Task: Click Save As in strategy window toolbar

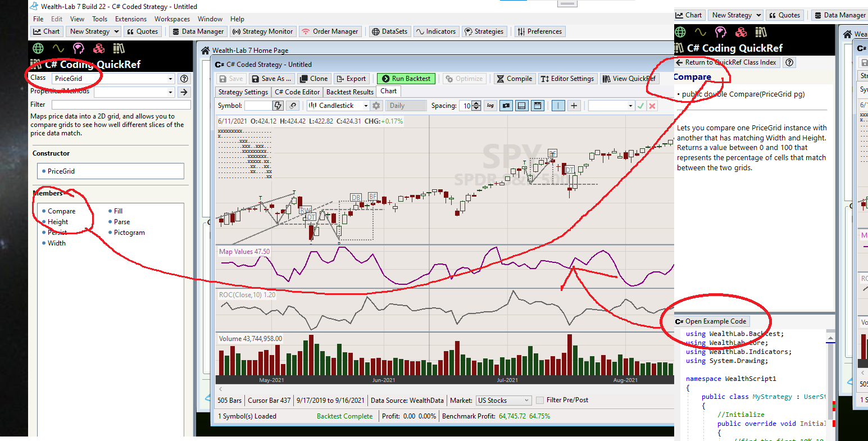Action: coord(272,79)
